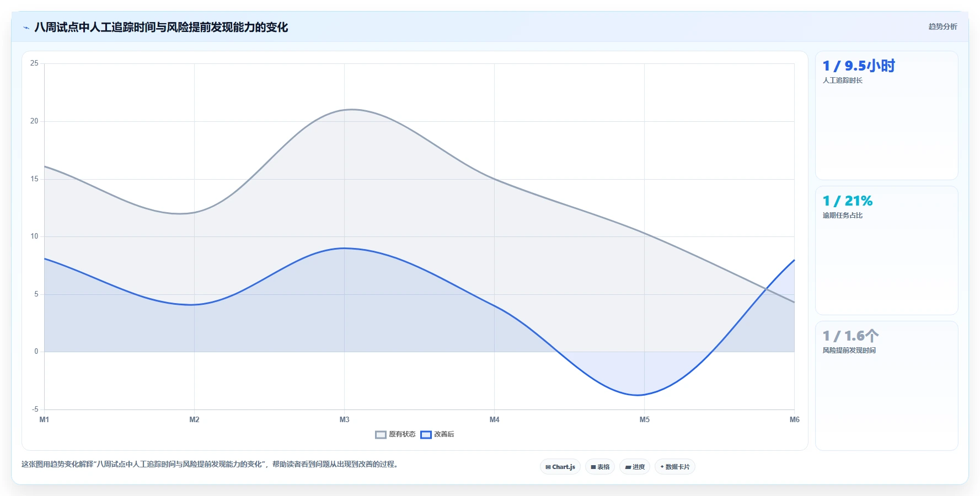This screenshot has height=496, width=980.
Task: Click the 进度 tag pill
Action: pyautogui.click(x=635, y=467)
